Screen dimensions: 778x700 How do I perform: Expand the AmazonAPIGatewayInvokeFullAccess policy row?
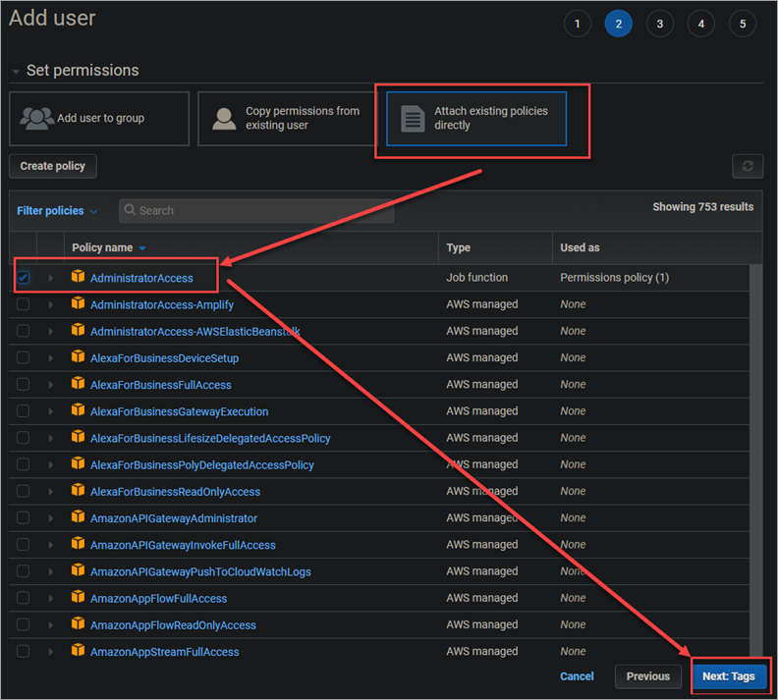click(51, 545)
